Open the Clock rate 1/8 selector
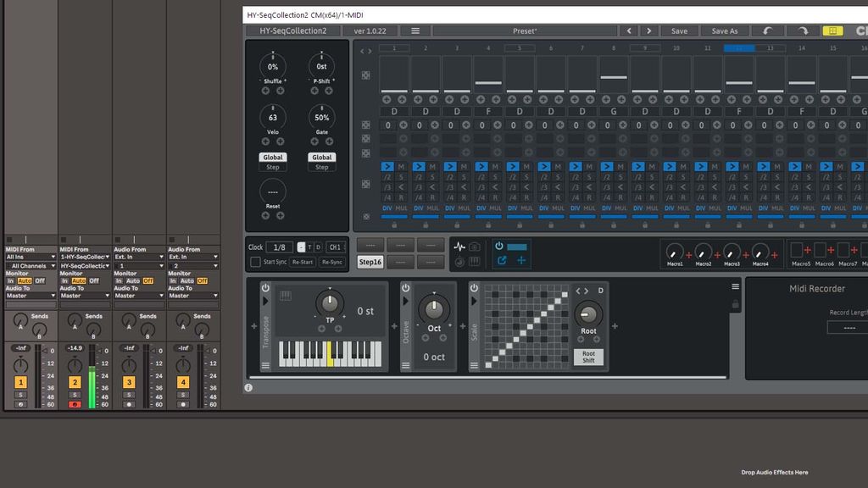 280,247
